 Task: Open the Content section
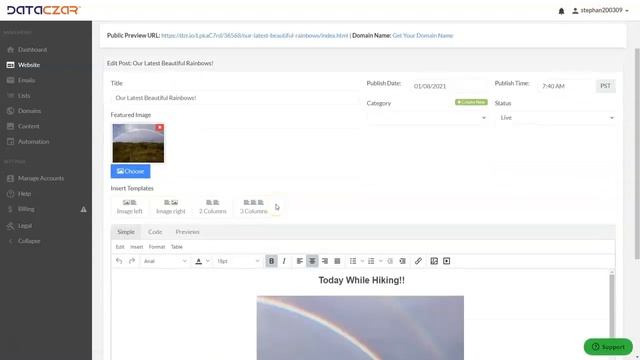point(29,126)
